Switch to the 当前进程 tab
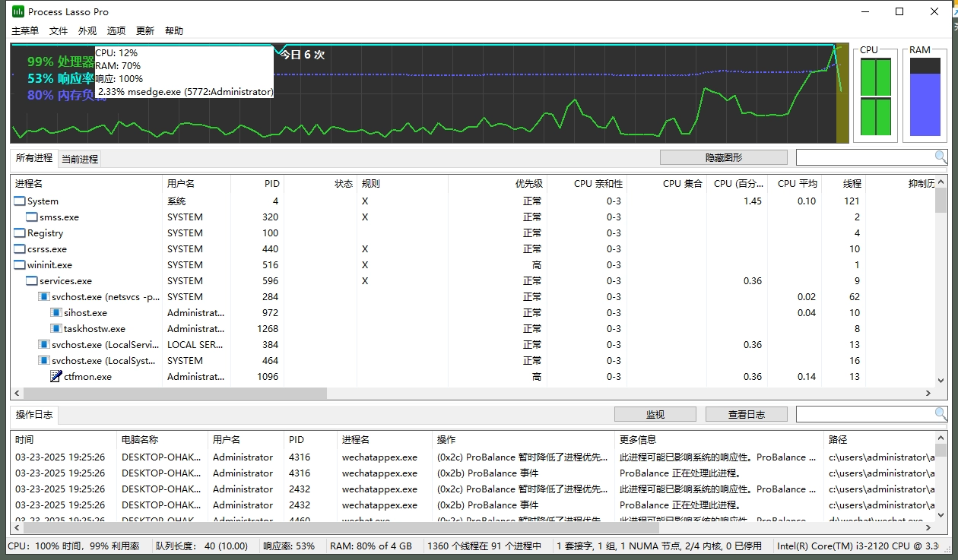The image size is (958, 560). coord(80,159)
